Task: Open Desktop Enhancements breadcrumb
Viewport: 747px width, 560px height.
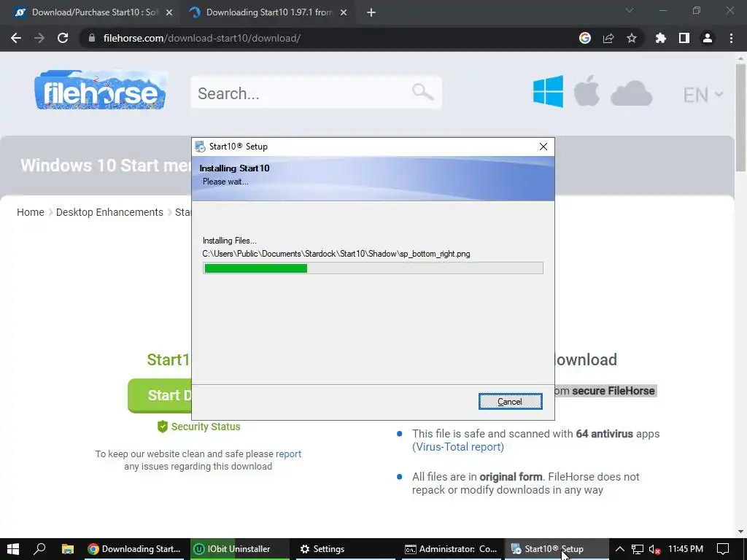Action: coord(109,212)
